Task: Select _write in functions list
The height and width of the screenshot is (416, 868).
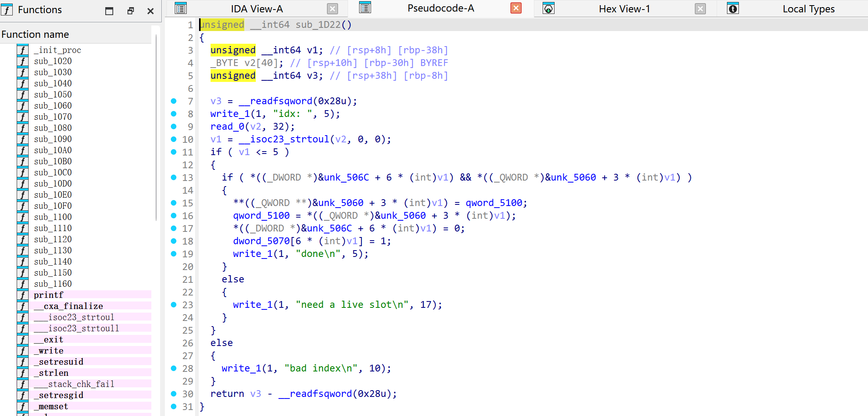Action: (48, 351)
